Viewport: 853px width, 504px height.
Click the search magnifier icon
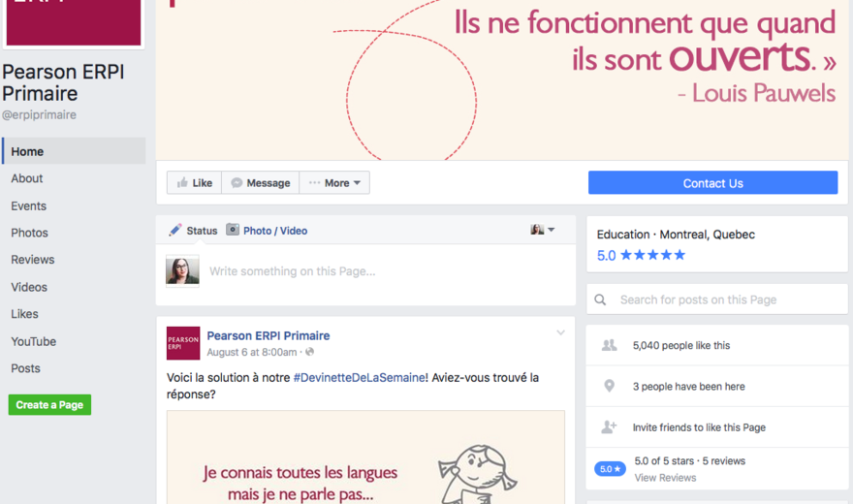tap(600, 299)
